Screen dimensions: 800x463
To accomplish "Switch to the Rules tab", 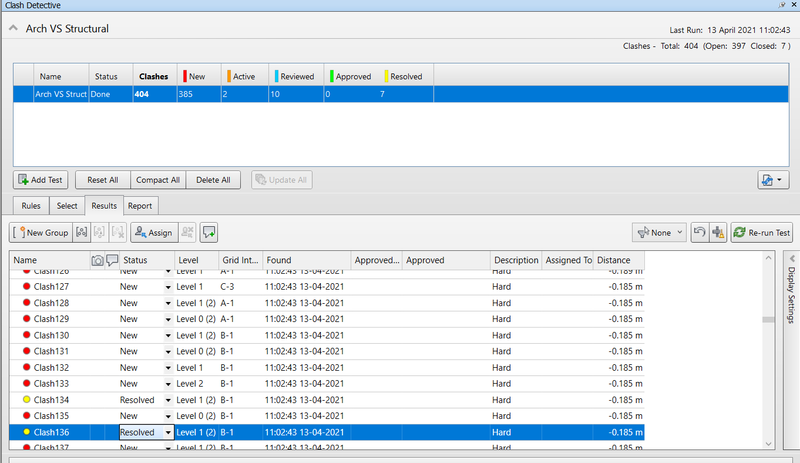I will coord(31,206).
